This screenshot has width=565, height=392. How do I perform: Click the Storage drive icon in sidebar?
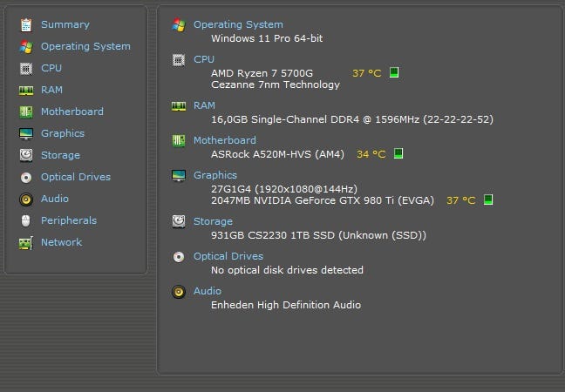coord(25,155)
